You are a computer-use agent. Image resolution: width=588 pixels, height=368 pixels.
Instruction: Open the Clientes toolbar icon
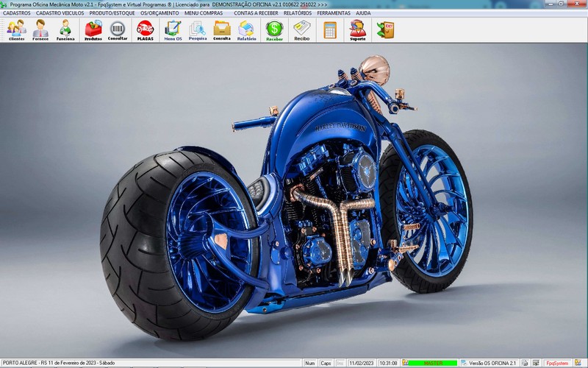click(16, 30)
